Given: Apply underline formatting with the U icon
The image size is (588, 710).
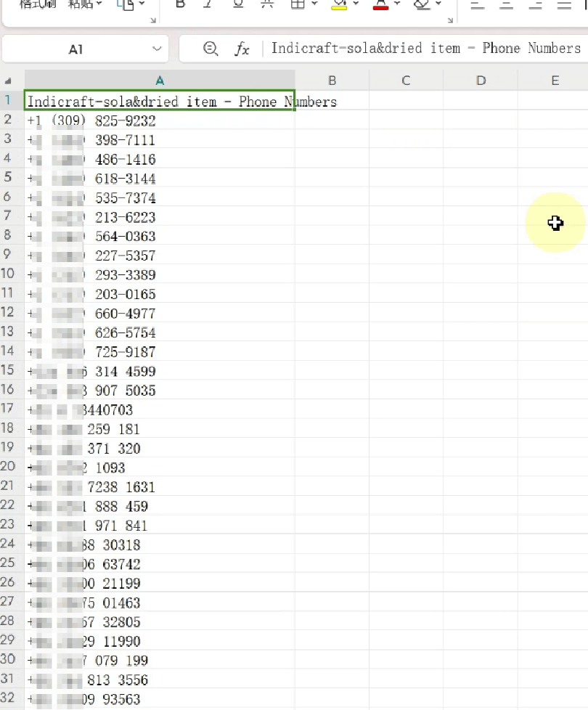Looking at the screenshot, I should pos(238,4).
